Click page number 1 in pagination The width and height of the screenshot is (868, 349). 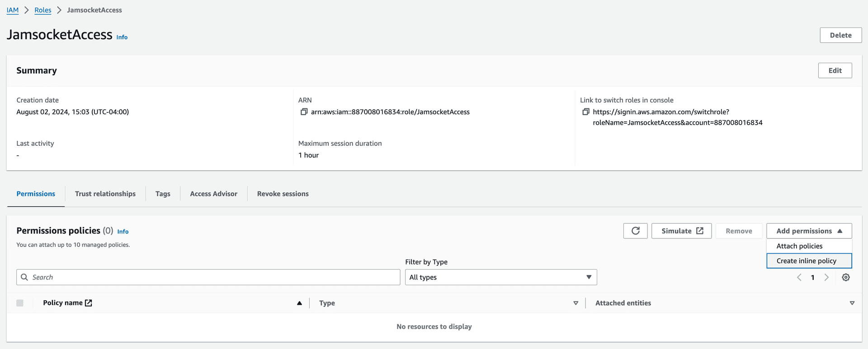point(813,277)
